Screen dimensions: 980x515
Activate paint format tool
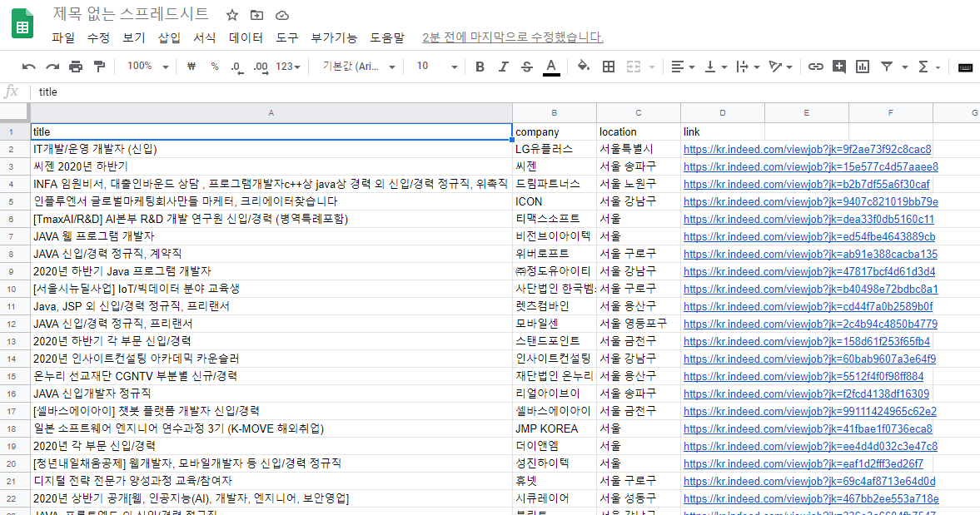99,67
